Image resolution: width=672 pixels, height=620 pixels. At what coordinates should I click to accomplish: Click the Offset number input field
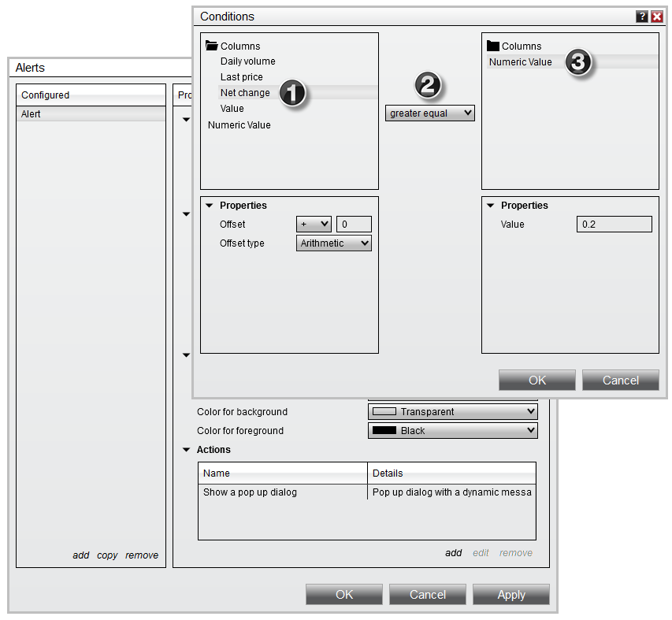354,225
